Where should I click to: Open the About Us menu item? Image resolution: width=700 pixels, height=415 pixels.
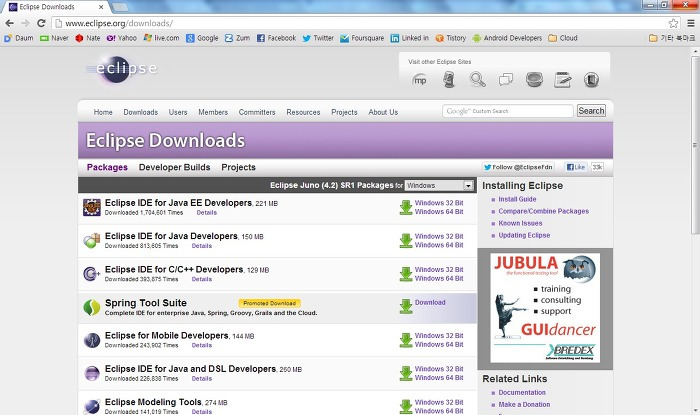(x=383, y=112)
